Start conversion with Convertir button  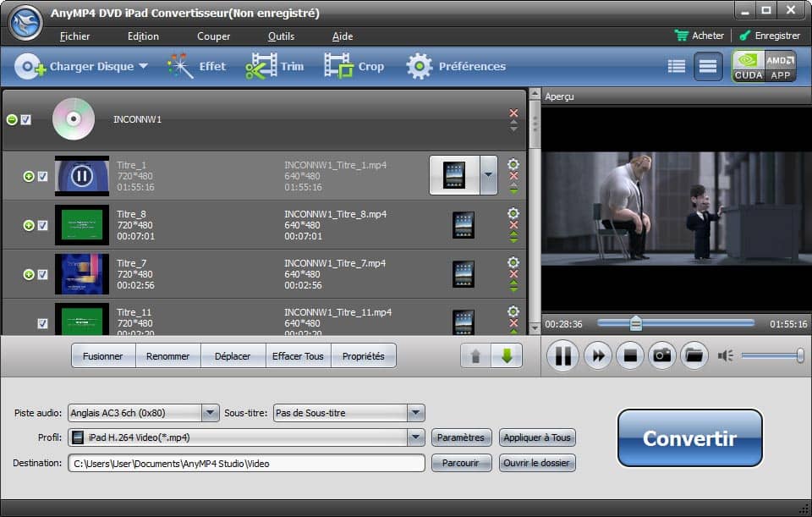pos(690,438)
